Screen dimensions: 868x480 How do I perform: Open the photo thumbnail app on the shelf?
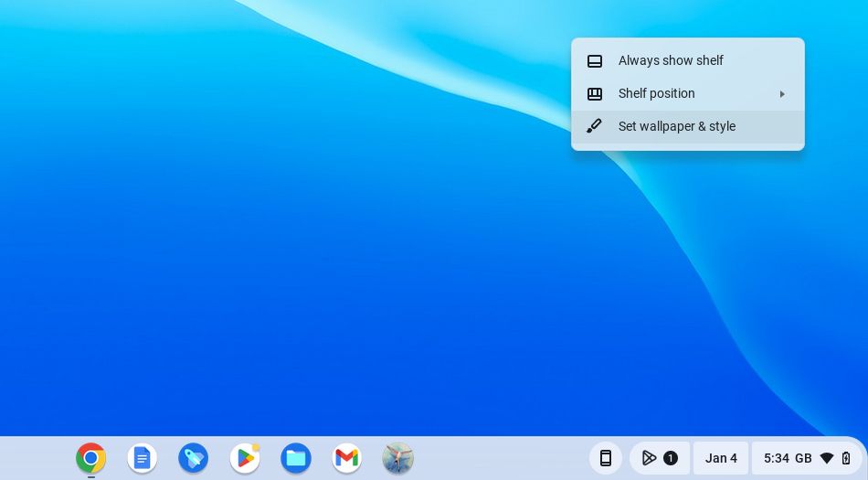point(398,458)
